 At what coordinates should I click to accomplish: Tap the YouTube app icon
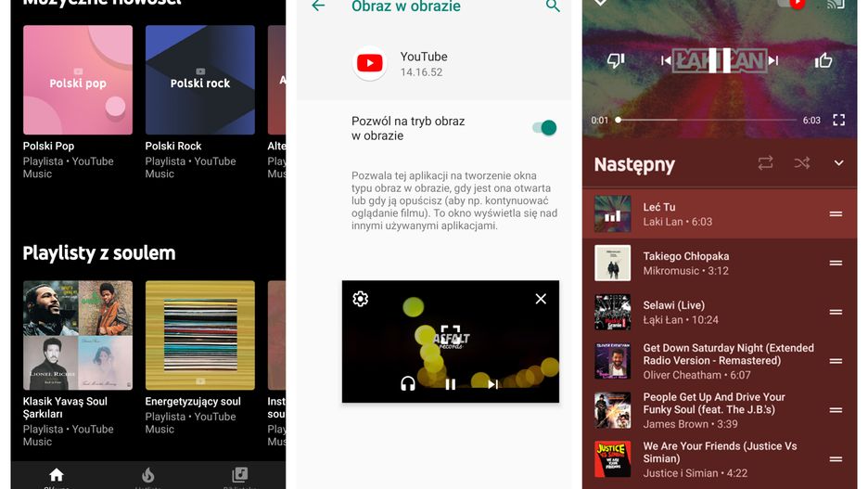click(x=370, y=63)
